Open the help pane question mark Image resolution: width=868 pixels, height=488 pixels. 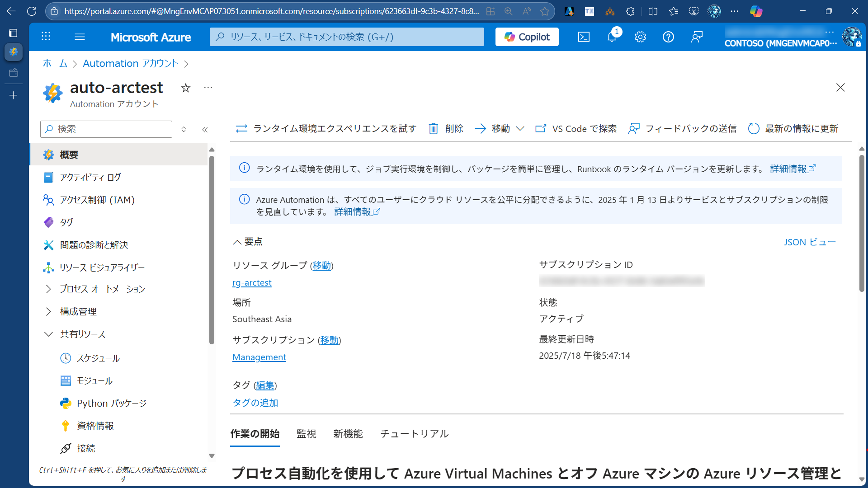tap(669, 37)
